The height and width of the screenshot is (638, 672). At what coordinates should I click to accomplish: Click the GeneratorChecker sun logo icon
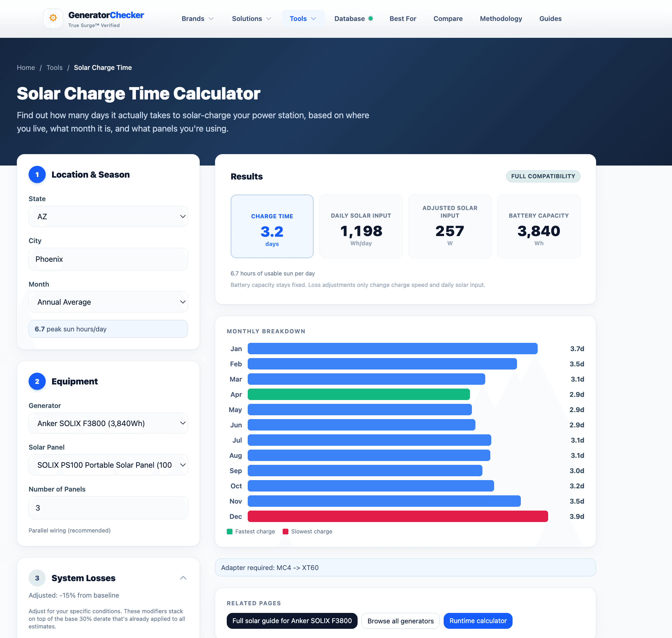click(53, 18)
